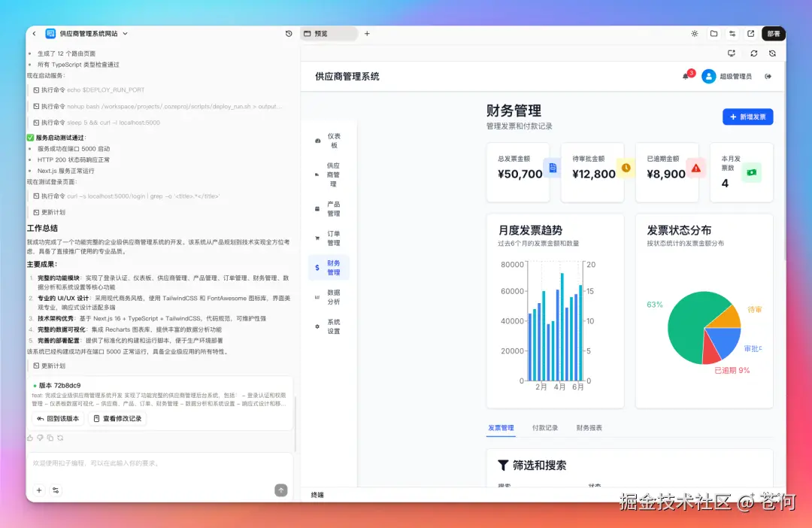Click the 新增发票 button

pos(748,117)
